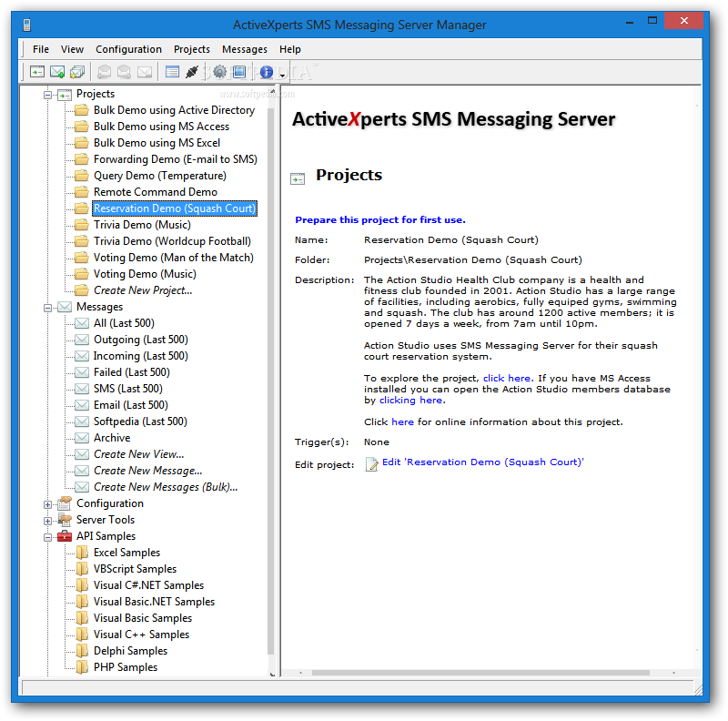Click folder icon of Delphi Samples
The height and width of the screenshot is (721, 728).
[82, 651]
